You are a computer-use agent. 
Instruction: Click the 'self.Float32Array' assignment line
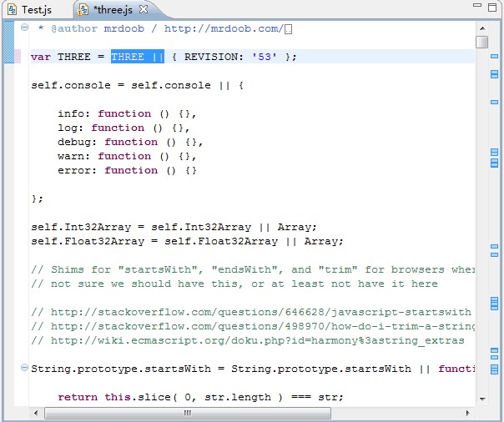[x=188, y=241]
